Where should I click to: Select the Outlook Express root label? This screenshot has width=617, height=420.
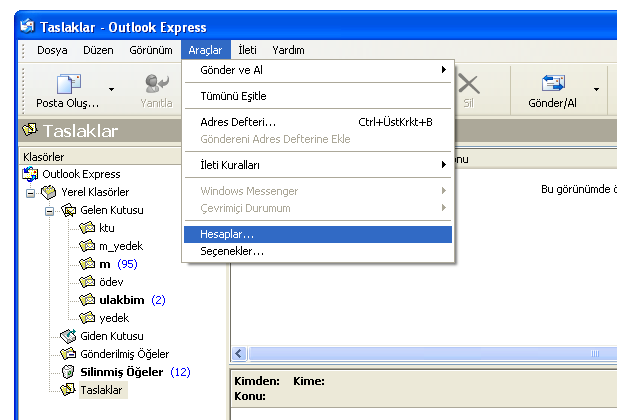coord(81,174)
